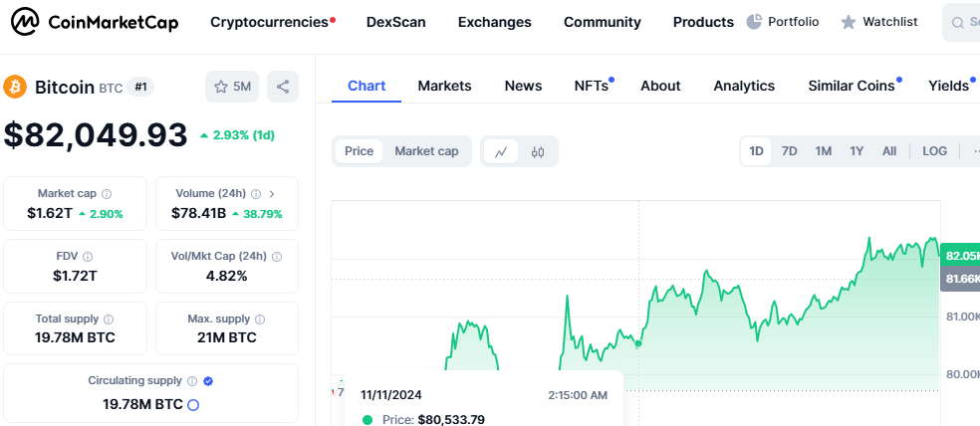Add Bitcoin to watchlist via star 5M button

pyautogui.click(x=232, y=87)
